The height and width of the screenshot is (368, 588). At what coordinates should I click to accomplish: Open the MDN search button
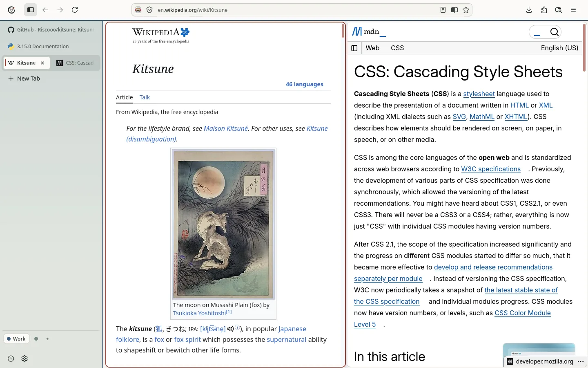554,32
